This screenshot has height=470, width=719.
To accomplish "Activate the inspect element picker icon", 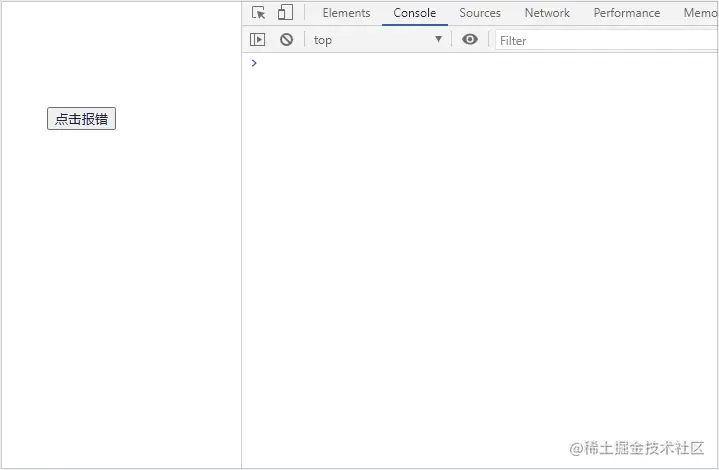I will tap(259, 13).
